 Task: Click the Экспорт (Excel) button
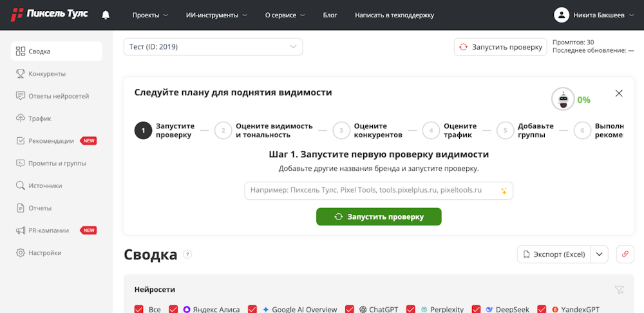pyautogui.click(x=554, y=254)
